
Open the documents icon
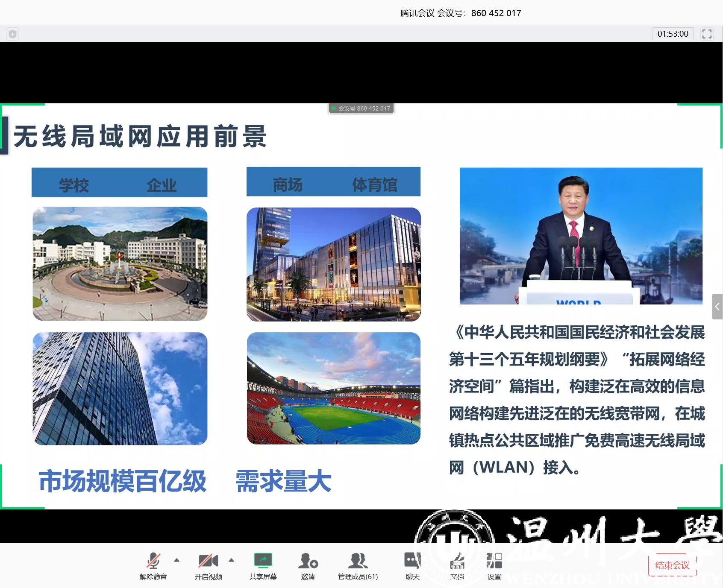click(x=457, y=565)
